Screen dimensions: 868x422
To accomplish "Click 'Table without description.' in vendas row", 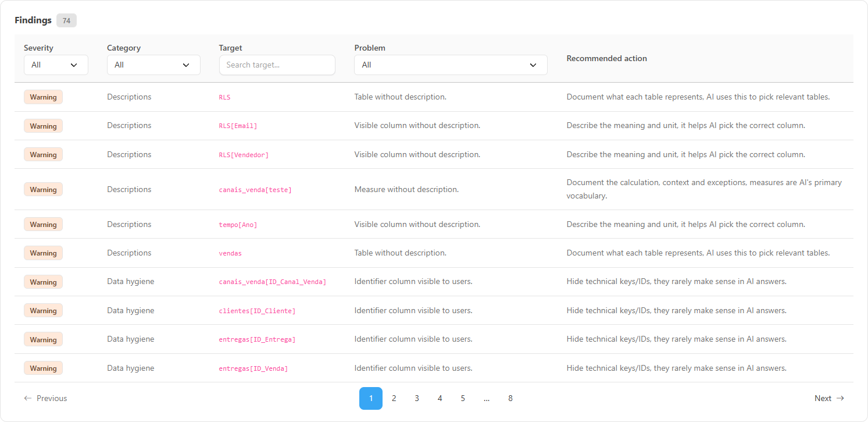I will pyautogui.click(x=401, y=253).
